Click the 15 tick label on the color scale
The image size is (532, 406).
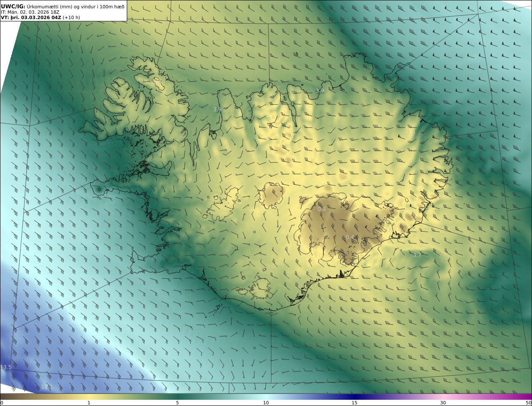[x=355, y=403]
